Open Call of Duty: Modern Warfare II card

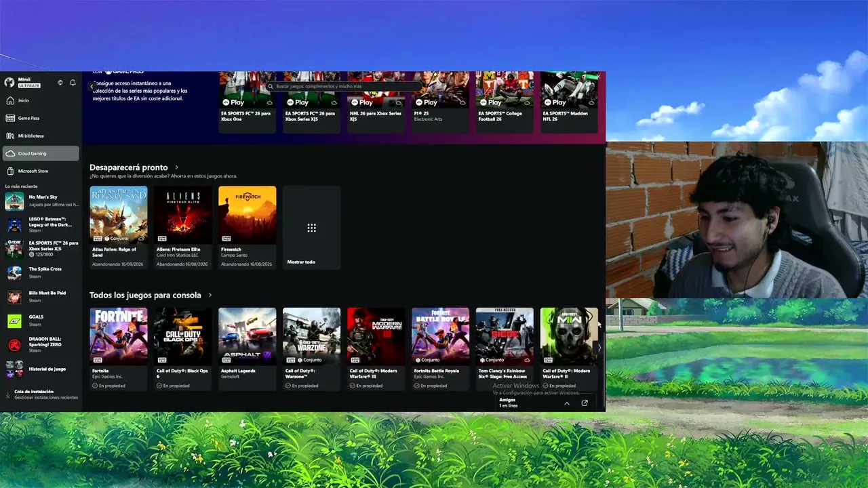pos(569,349)
